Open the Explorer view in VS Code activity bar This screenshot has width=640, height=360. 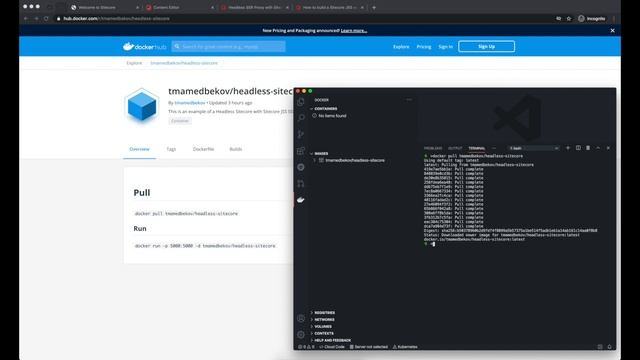point(301,102)
